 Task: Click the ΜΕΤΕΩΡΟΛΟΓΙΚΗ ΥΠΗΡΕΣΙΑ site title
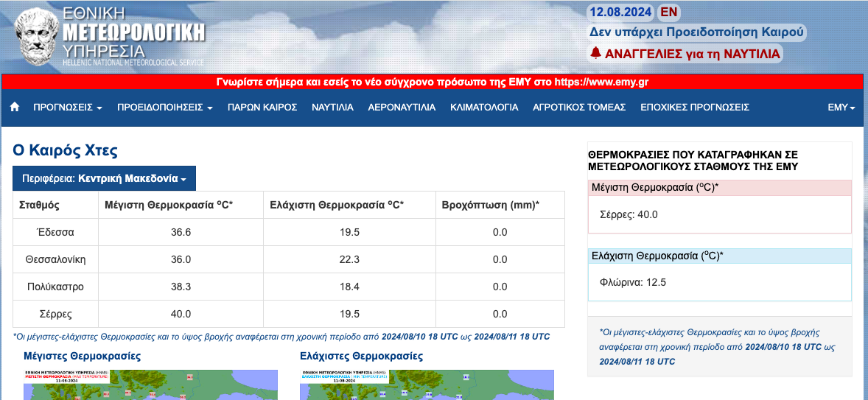134,36
